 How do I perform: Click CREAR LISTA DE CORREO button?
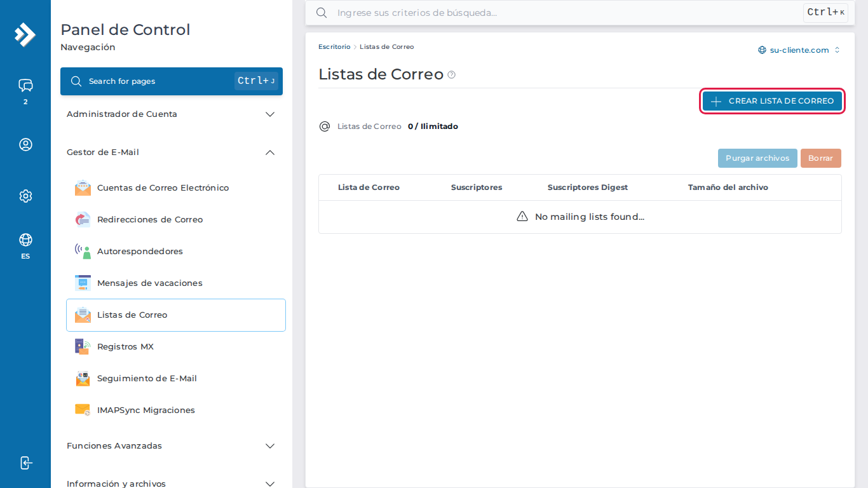coord(772,101)
